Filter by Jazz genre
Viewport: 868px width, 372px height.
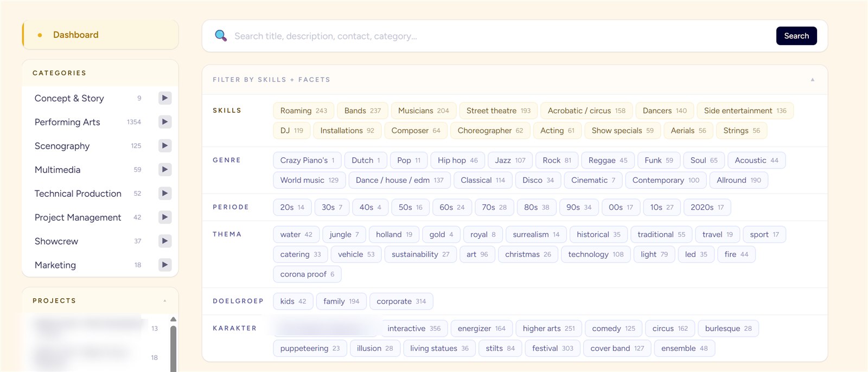(x=510, y=161)
